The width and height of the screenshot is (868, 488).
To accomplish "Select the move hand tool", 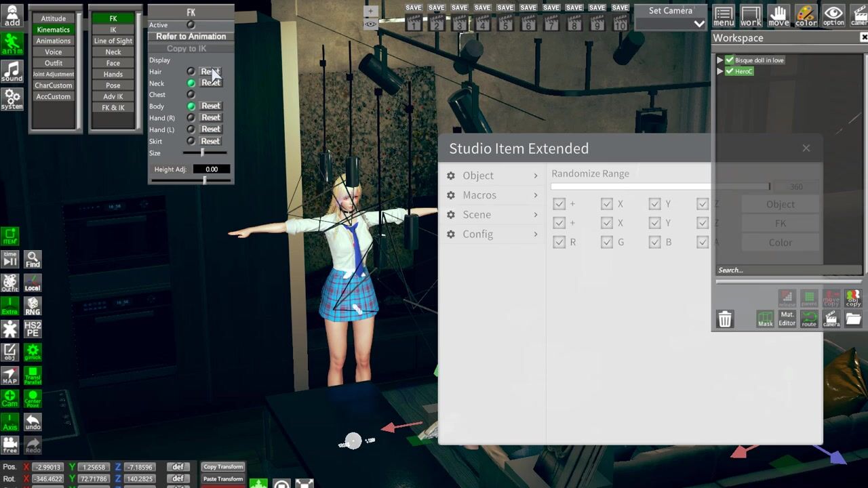I will 778,16.
